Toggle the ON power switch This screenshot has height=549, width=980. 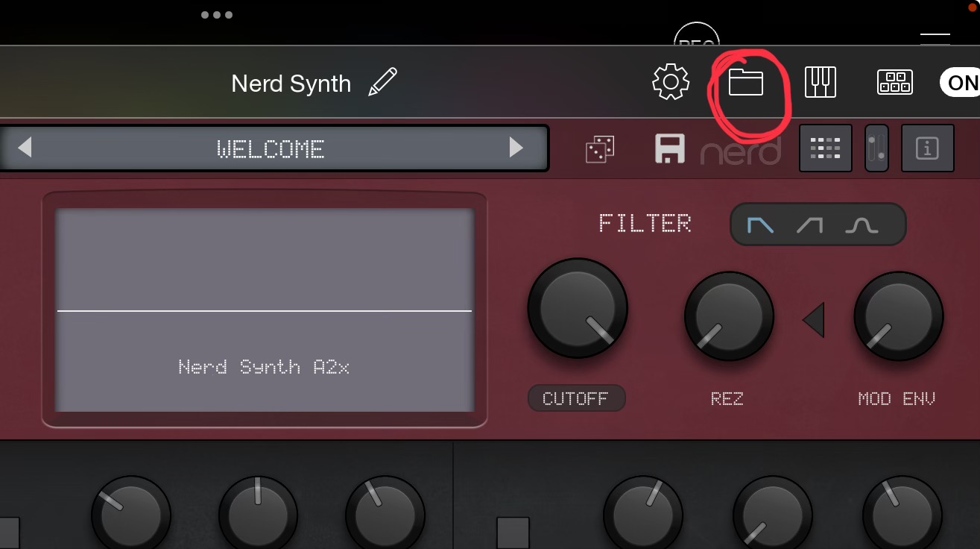tap(960, 82)
